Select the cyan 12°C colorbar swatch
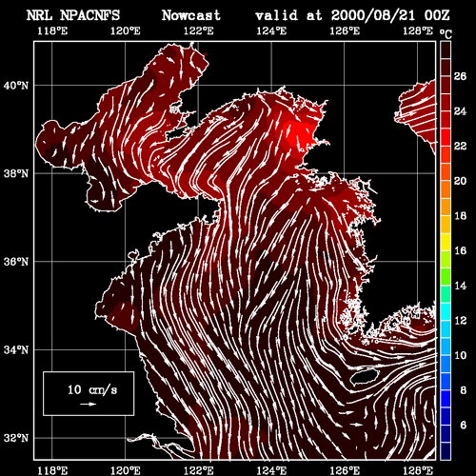476x476 pixels. [446, 311]
